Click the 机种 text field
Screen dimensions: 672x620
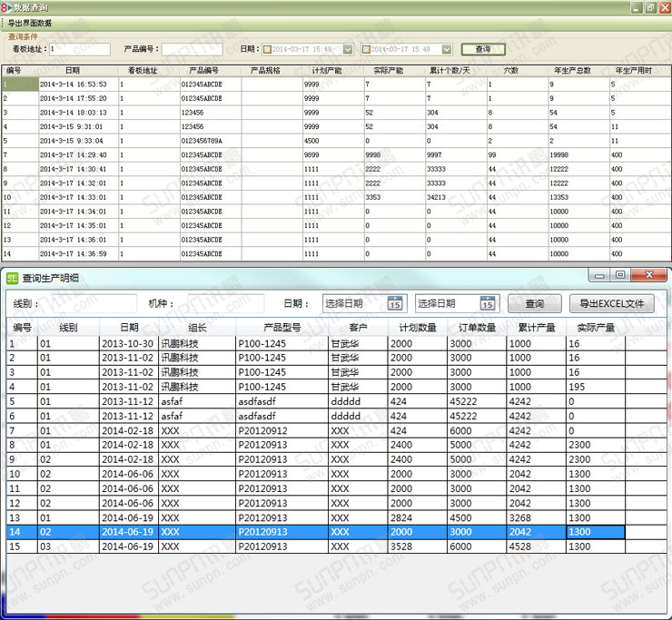point(226,303)
